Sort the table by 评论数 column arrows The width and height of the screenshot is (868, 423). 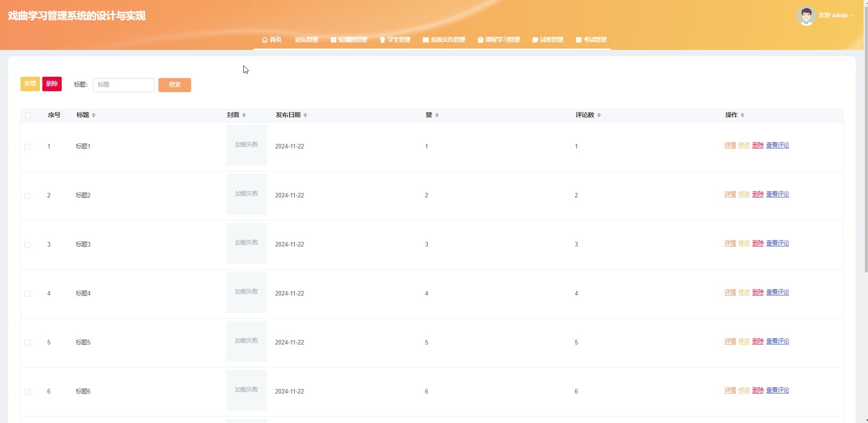click(599, 115)
